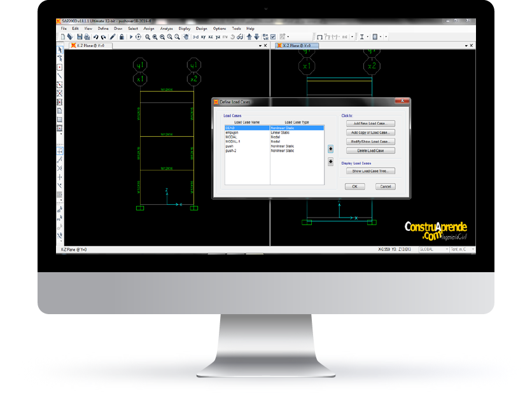532x407 pixels.
Task: Toggle Snap to Points and Grid Intersections
Action: tap(60, 151)
